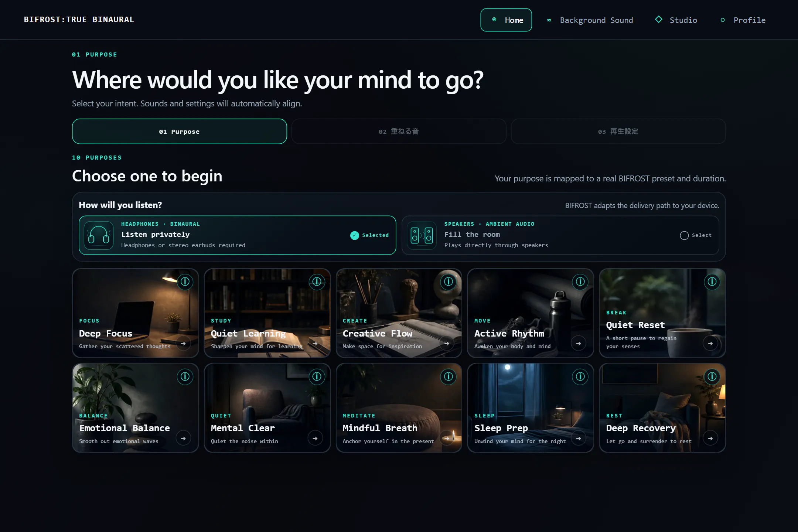This screenshot has height=532, width=798.
Task: Open info for Sleep Prep card
Action: [580, 376]
